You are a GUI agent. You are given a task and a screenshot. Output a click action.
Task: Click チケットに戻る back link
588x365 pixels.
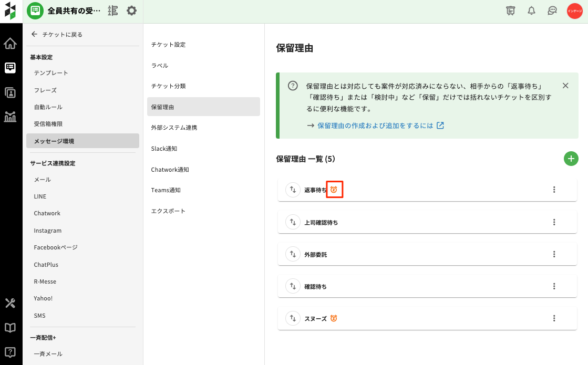click(x=57, y=35)
